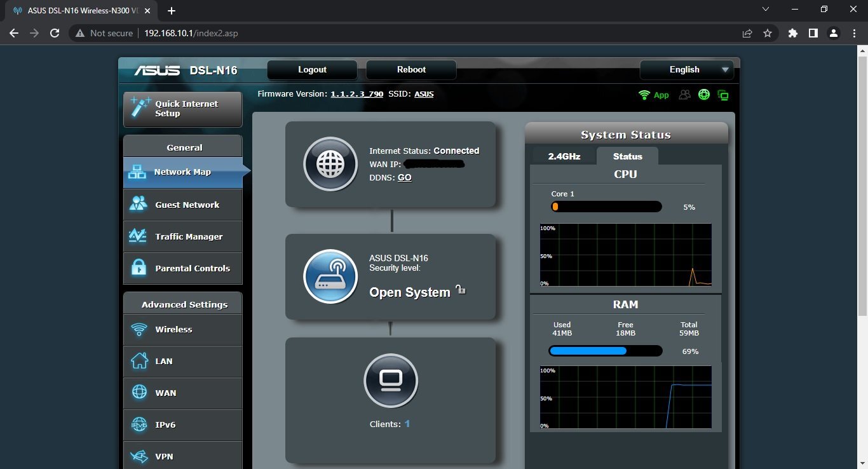Click the Wireless signal icon in sidebar
Viewport: 868px width, 469px height.
pos(139,329)
